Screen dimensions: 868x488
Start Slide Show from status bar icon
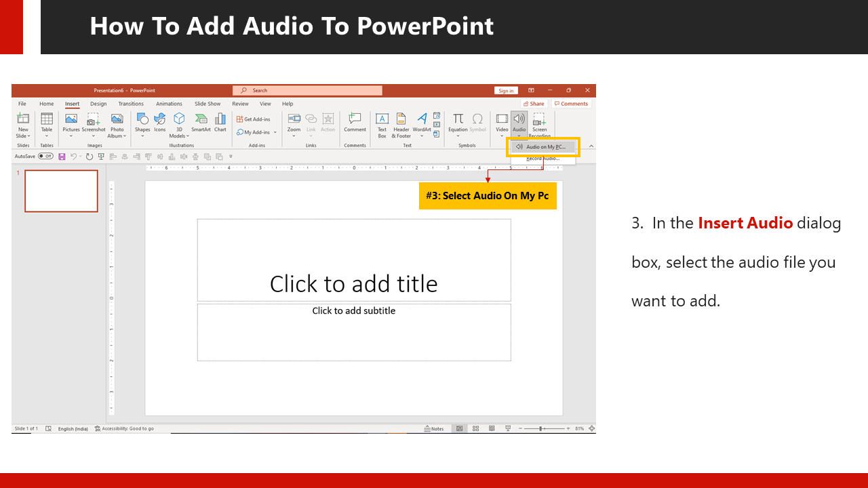point(507,428)
